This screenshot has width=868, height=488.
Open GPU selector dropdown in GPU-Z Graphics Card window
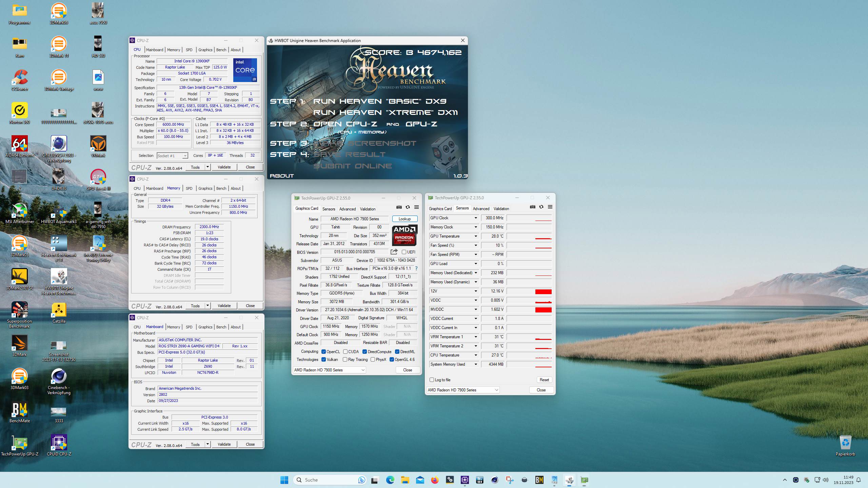coord(329,370)
